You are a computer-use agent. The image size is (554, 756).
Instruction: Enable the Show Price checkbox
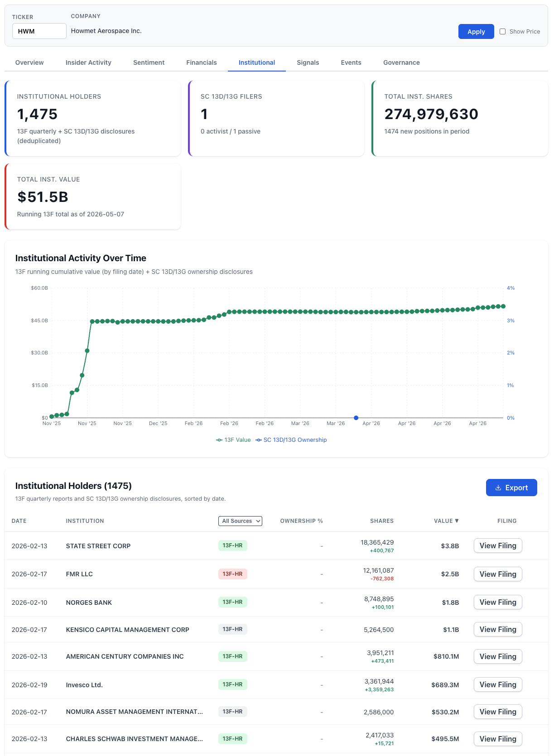pyautogui.click(x=502, y=32)
